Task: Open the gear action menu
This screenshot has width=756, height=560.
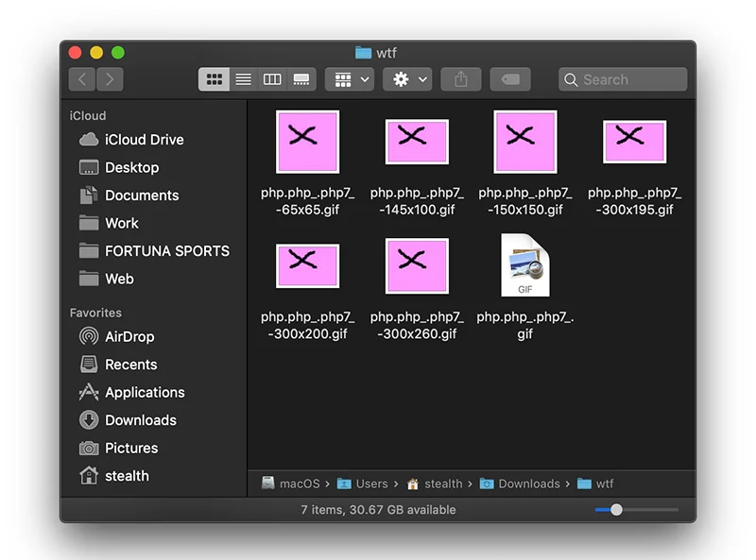Action: pos(407,79)
